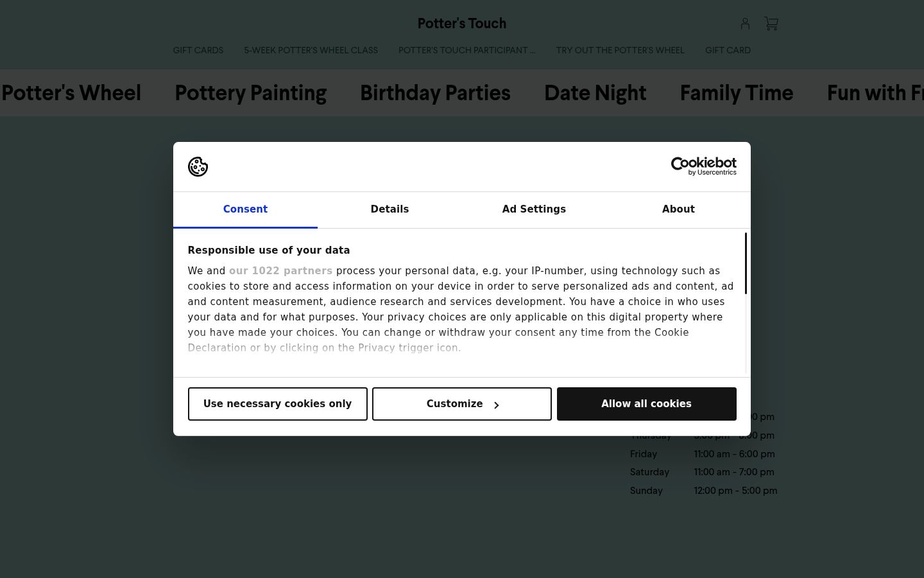Open the shopping cart icon
Viewport: 924px width, 578px height.
tap(771, 24)
